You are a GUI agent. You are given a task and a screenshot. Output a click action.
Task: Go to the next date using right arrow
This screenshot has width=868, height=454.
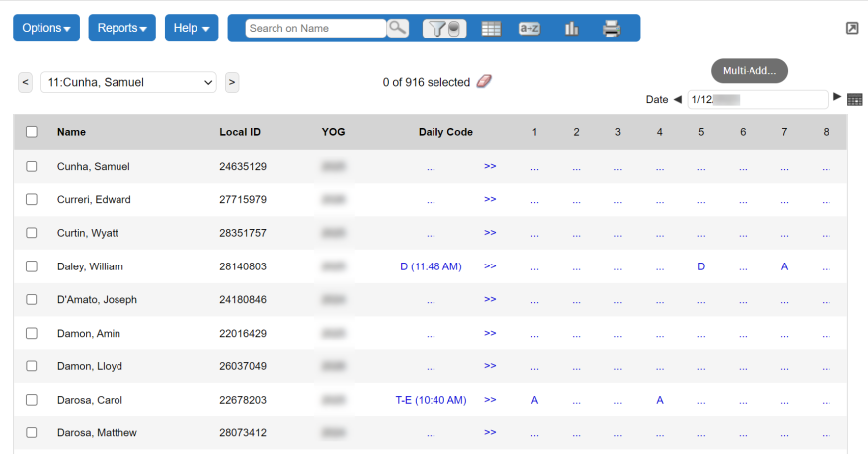(x=837, y=97)
